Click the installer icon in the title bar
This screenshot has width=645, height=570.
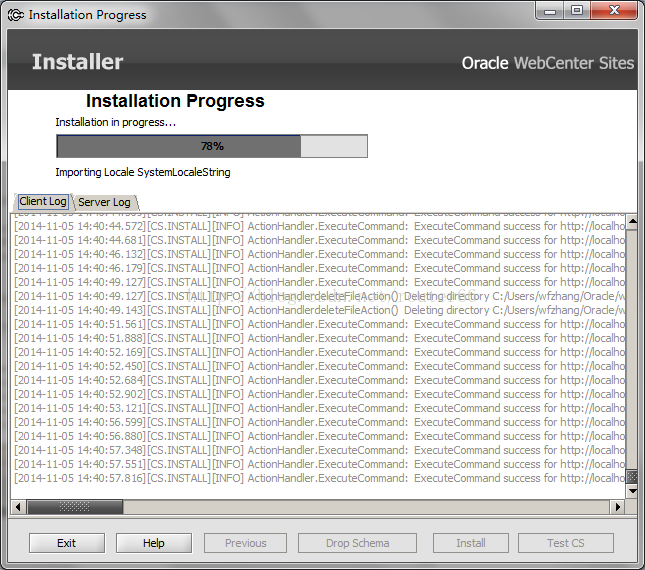pyautogui.click(x=16, y=15)
